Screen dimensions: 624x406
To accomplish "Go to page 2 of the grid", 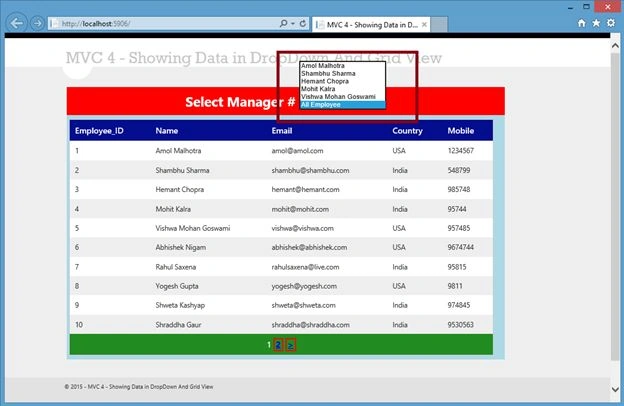I will coord(278,345).
